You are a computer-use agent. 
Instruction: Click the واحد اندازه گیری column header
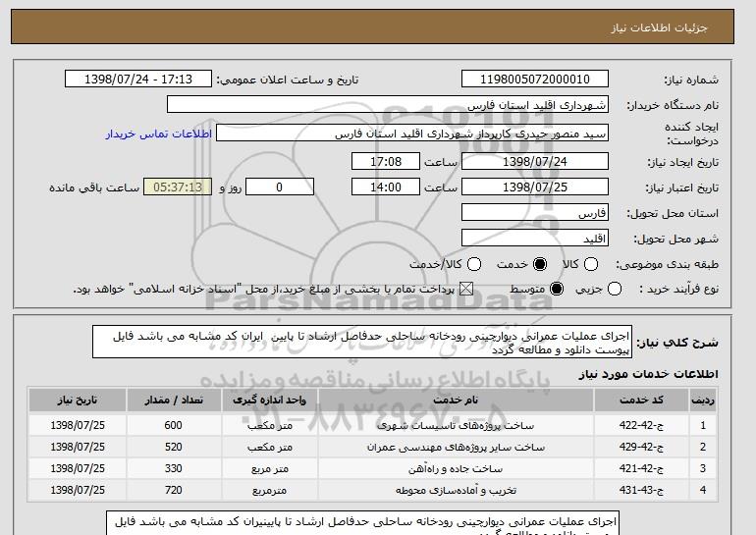[270, 401]
